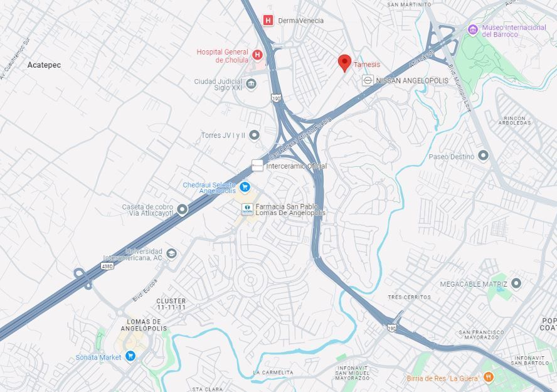Select the Birria de Res La Güera restaurant icon
The image size is (557, 392).
coord(489,377)
